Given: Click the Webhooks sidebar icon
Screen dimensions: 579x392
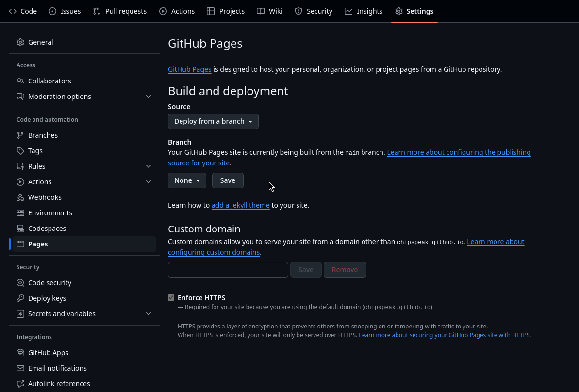Looking at the screenshot, I should (x=20, y=197).
